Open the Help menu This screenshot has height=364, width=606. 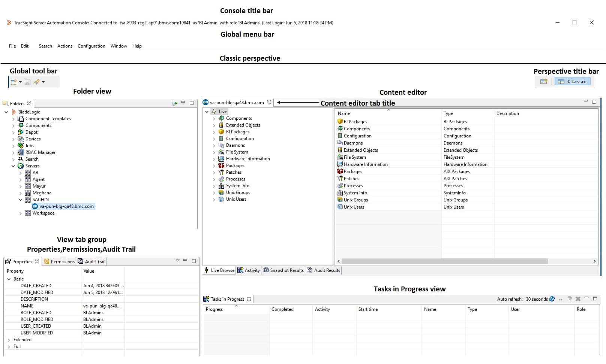click(x=137, y=46)
